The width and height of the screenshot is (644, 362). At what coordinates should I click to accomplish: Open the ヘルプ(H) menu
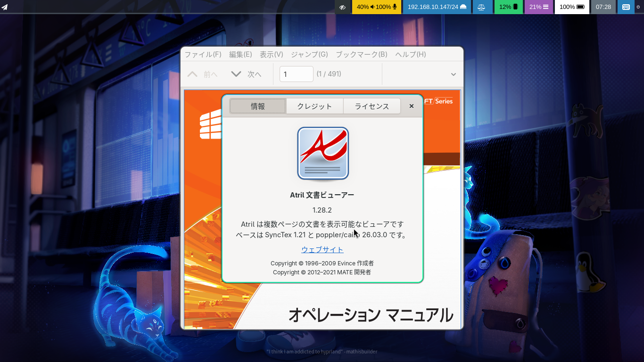[411, 54]
